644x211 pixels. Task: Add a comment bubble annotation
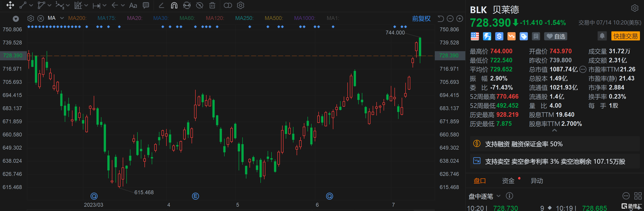tap(146, 5)
